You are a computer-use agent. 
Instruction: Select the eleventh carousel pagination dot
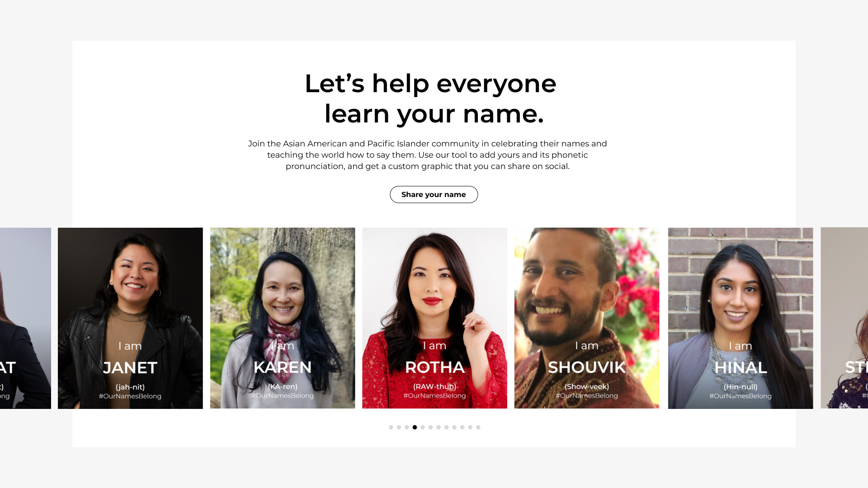(x=470, y=427)
